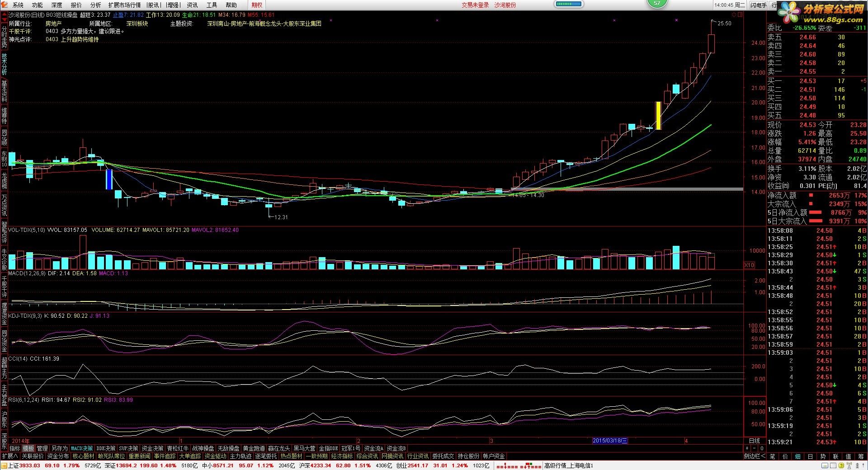
Task: Open the 工具 menu
Action: [212, 5]
